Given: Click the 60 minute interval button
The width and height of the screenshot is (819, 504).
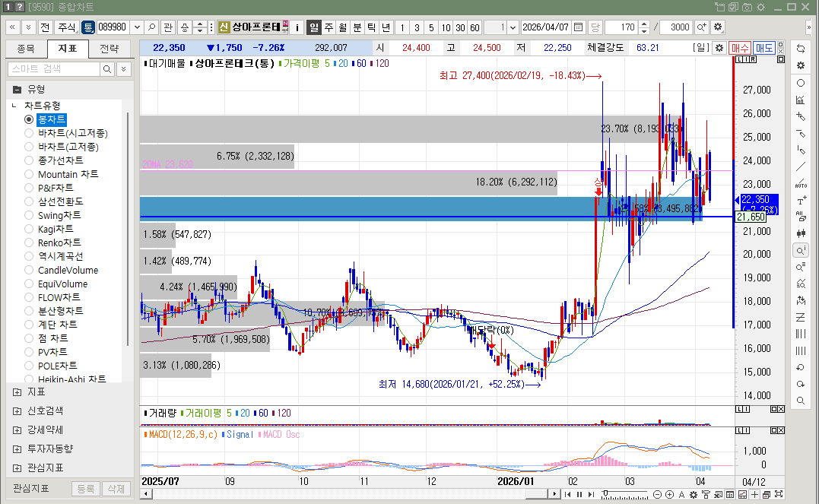Looking at the screenshot, I should (x=475, y=27).
